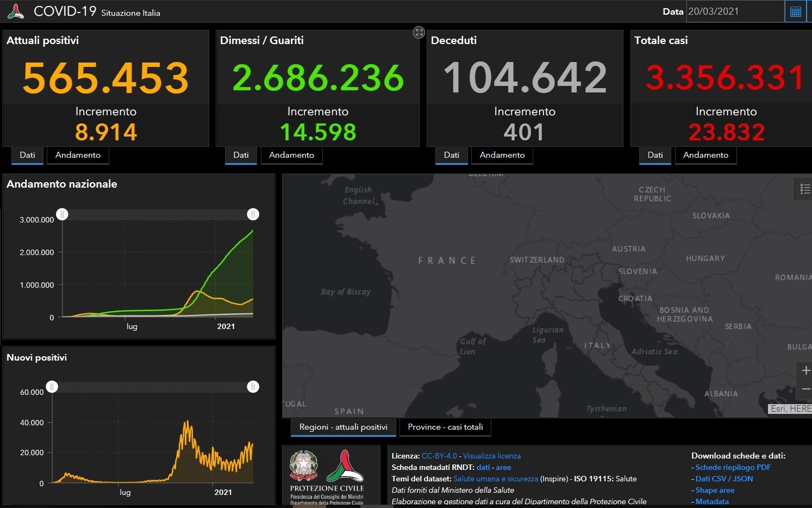Click Totale casi value 3.356.331
Screen dimensions: 812x508
726,78
